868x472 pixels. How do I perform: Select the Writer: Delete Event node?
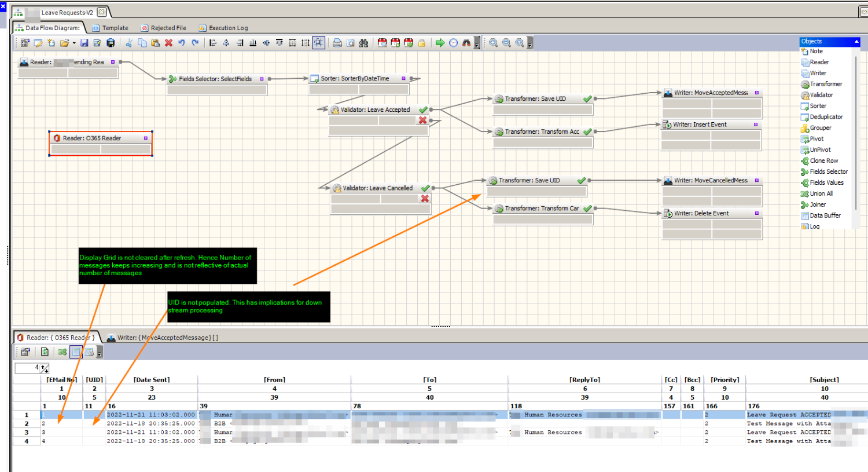(x=712, y=224)
